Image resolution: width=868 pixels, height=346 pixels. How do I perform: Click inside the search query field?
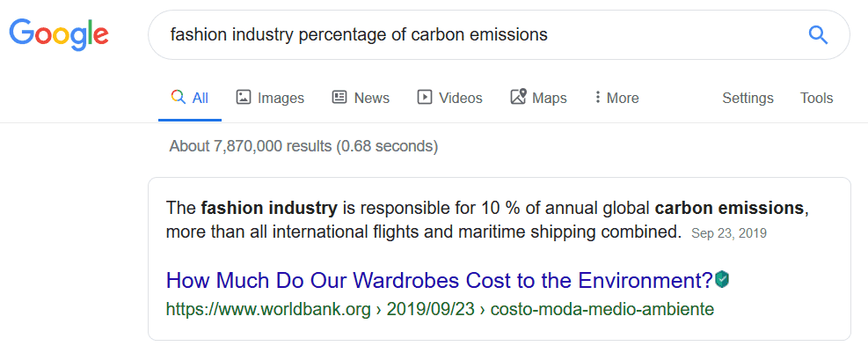(476, 35)
